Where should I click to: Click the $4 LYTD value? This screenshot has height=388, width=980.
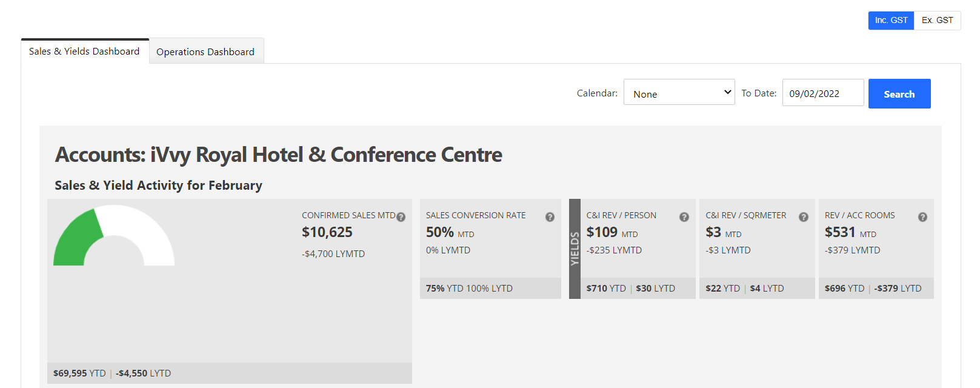767,289
